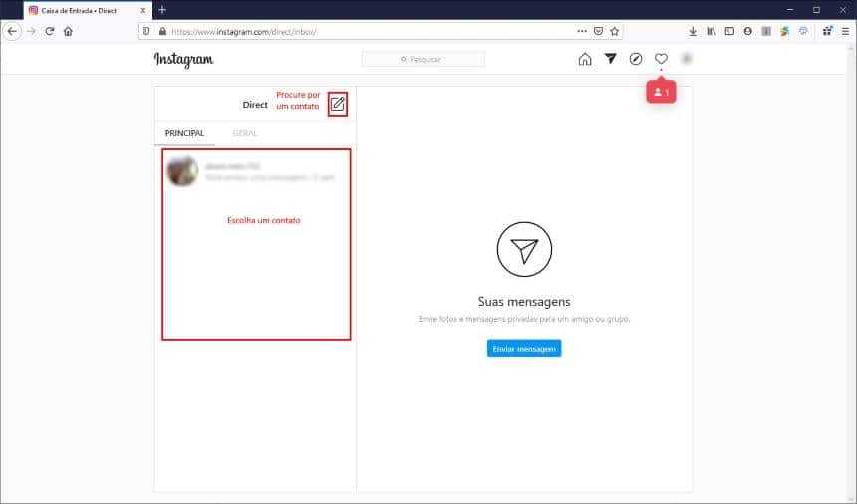Open the blurred profile avatar in navbar
The height and width of the screenshot is (504, 857).
[x=687, y=59]
